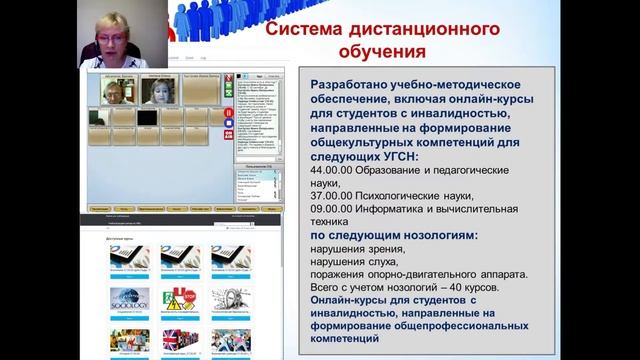Click the black square icon above the chat
The width and height of the screenshot is (640, 360).
(239, 76)
